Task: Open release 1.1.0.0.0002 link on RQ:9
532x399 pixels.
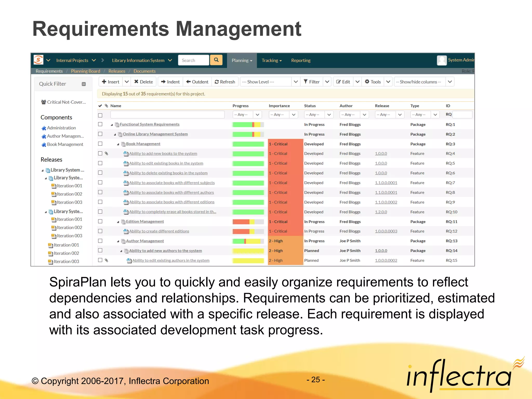Action: 386,202
